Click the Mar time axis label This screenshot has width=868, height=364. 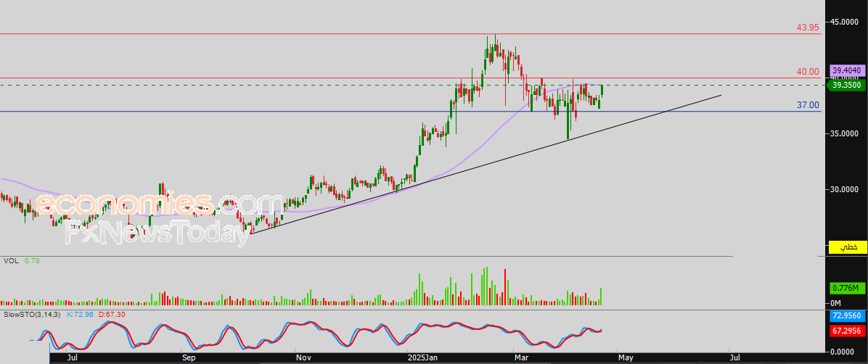pyautogui.click(x=521, y=358)
